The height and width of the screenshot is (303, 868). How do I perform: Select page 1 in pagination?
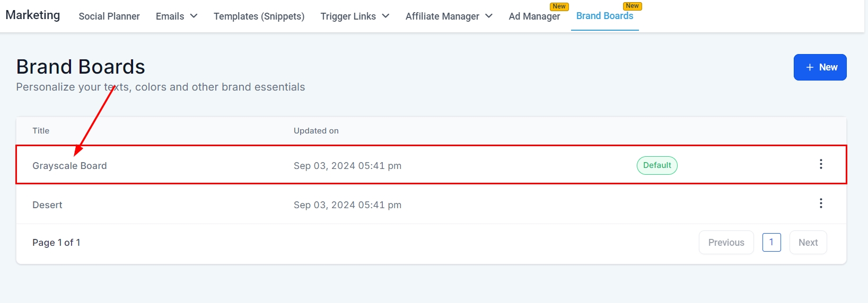click(771, 242)
